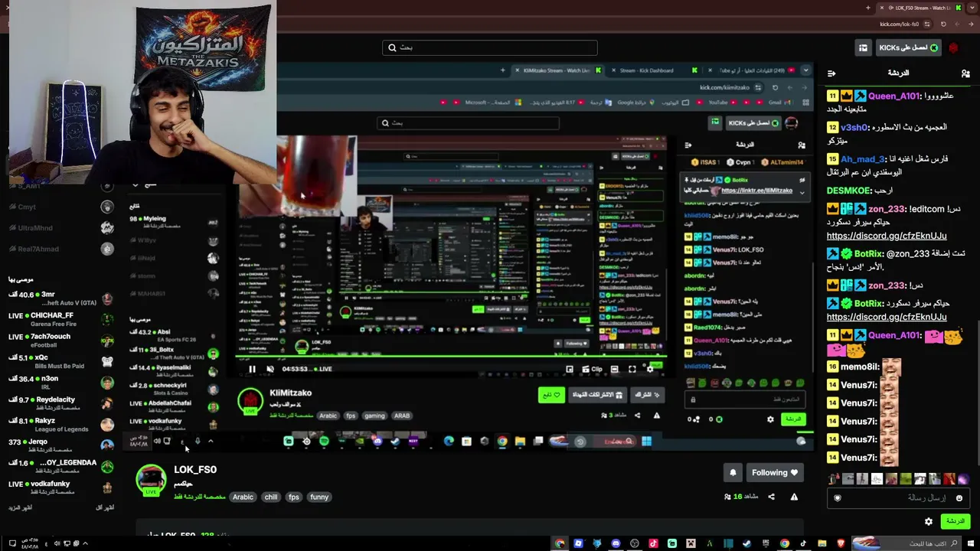Open the Real7Ahmad channel in the sidebar

[x=60, y=249]
